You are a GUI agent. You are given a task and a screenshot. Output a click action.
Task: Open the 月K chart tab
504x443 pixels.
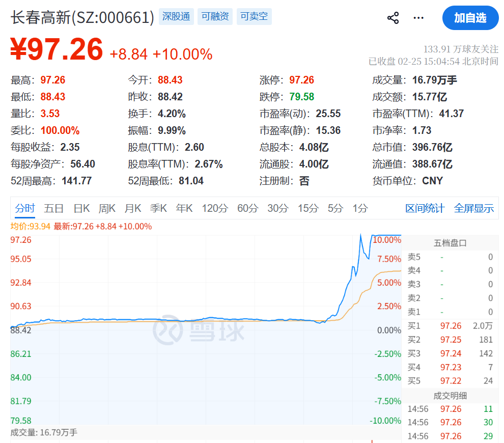pyautogui.click(x=133, y=208)
